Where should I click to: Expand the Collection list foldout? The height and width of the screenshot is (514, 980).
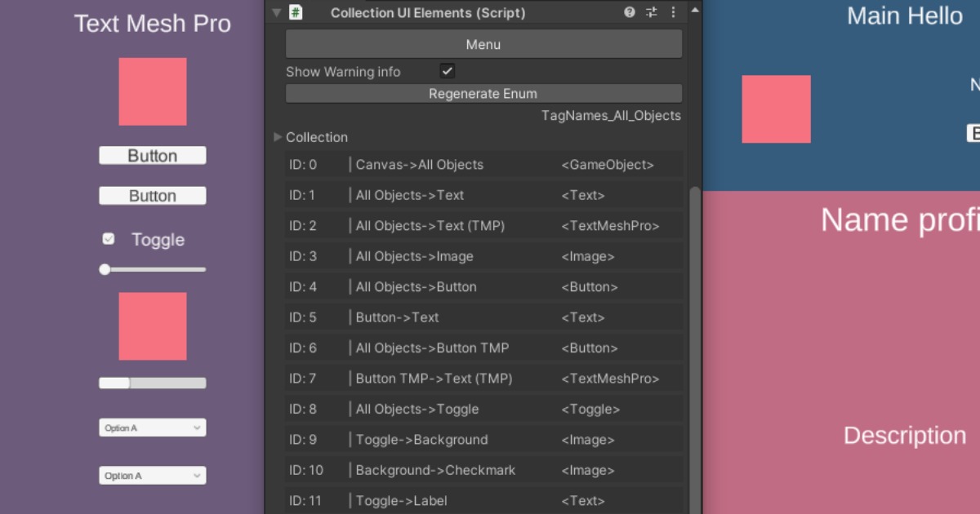point(278,137)
